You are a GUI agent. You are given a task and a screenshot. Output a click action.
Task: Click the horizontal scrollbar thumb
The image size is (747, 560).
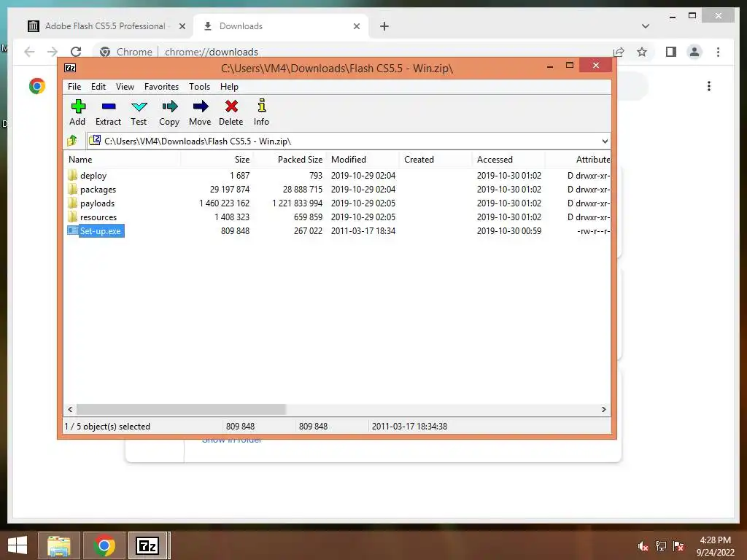point(181,410)
